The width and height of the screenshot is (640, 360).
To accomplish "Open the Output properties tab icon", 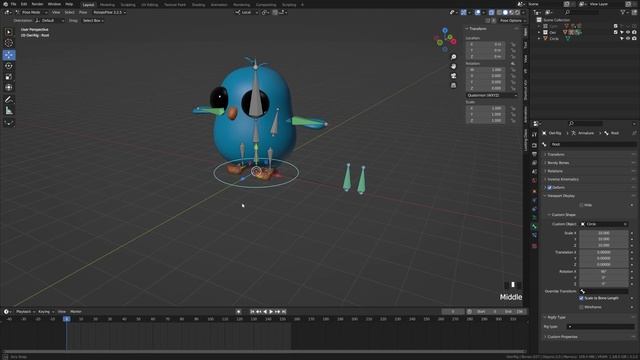I will coord(534,154).
